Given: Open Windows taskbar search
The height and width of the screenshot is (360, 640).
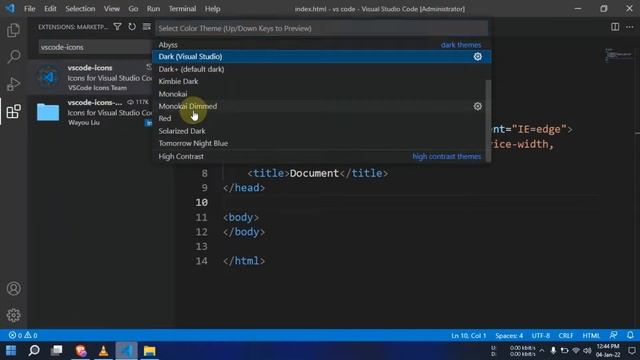Looking at the screenshot, I should tap(34, 351).
